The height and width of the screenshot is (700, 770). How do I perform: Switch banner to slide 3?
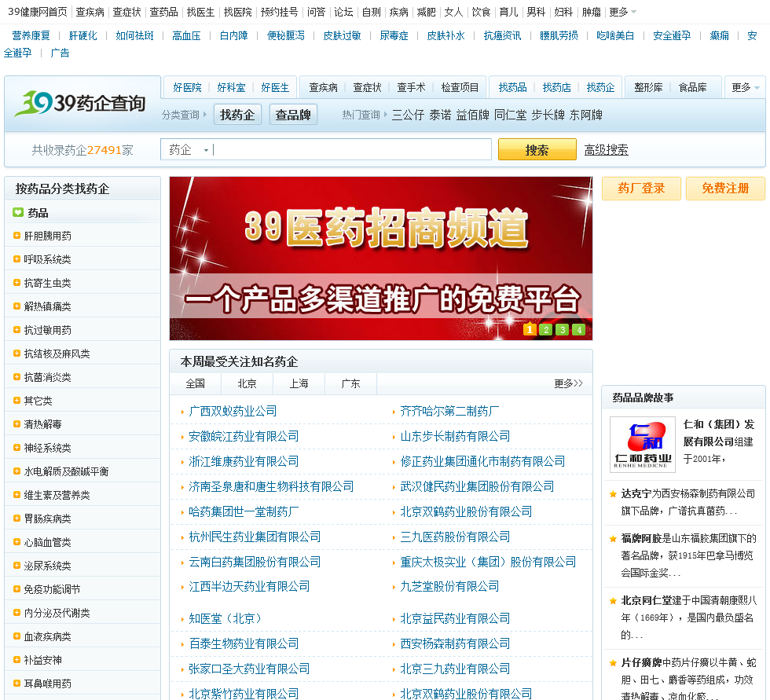point(563,329)
